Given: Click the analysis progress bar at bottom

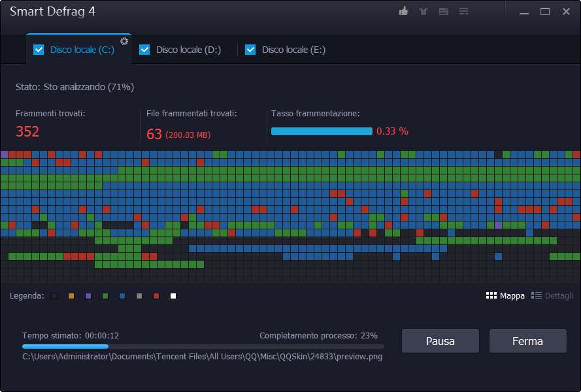Looking at the screenshot, I should coord(203,346).
